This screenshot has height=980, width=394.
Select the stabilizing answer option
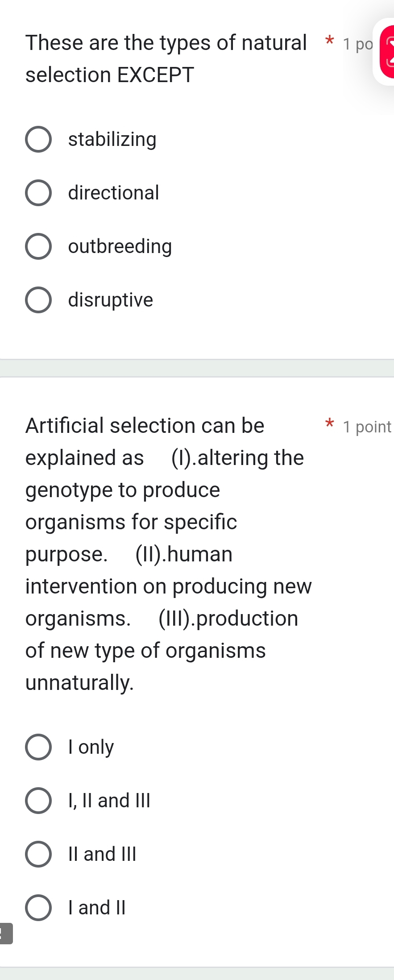click(x=112, y=139)
